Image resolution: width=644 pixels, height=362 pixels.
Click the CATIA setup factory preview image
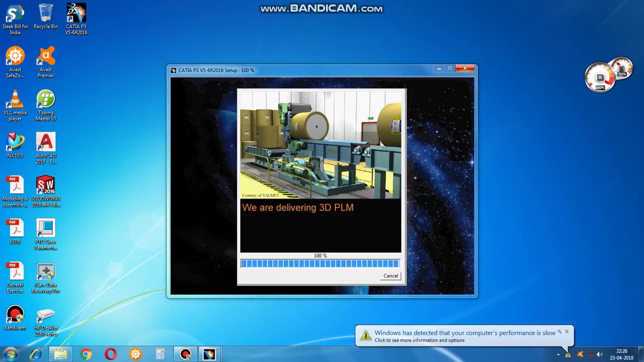pyautogui.click(x=320, y=145)
